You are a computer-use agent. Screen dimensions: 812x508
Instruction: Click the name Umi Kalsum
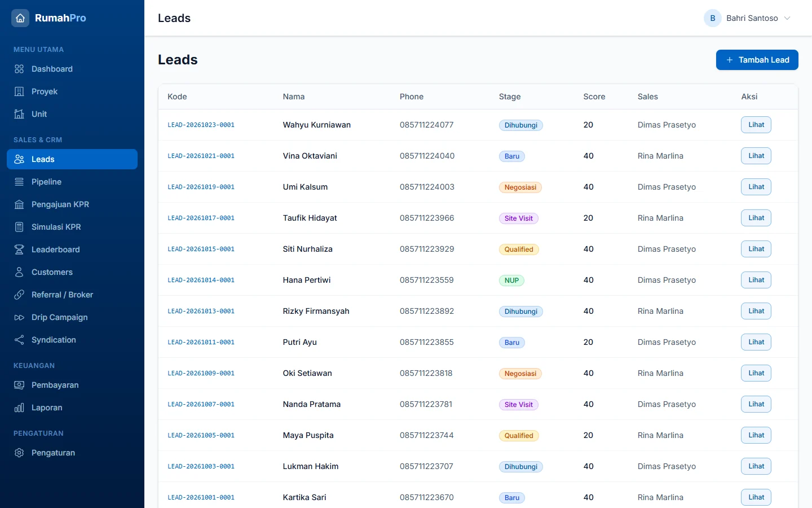[x=305, y=187]
